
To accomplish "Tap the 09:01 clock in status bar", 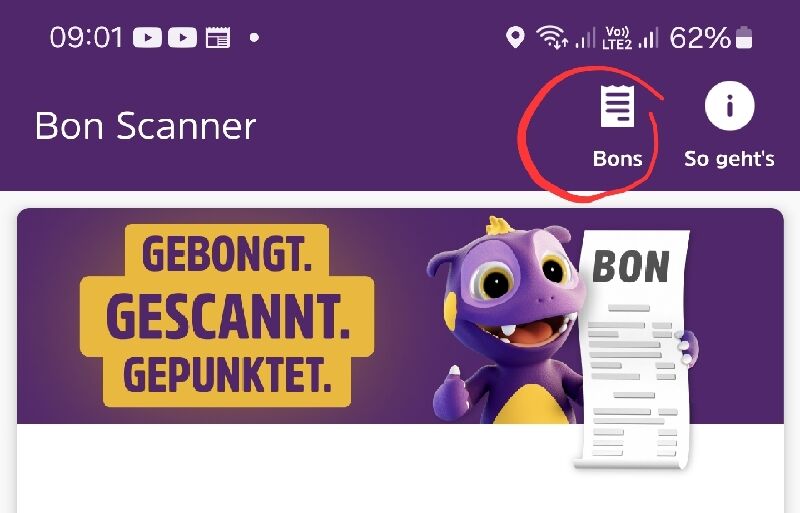I will coord(87,38).
